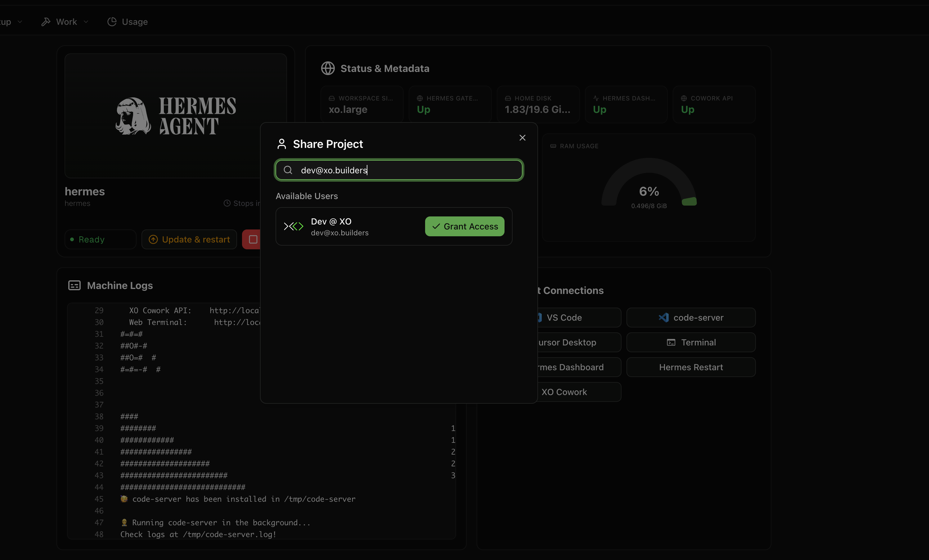Screen dimensions: 929x560
Task: Click the red stop button
Action: pyautogui.click(x=251, y=239)
